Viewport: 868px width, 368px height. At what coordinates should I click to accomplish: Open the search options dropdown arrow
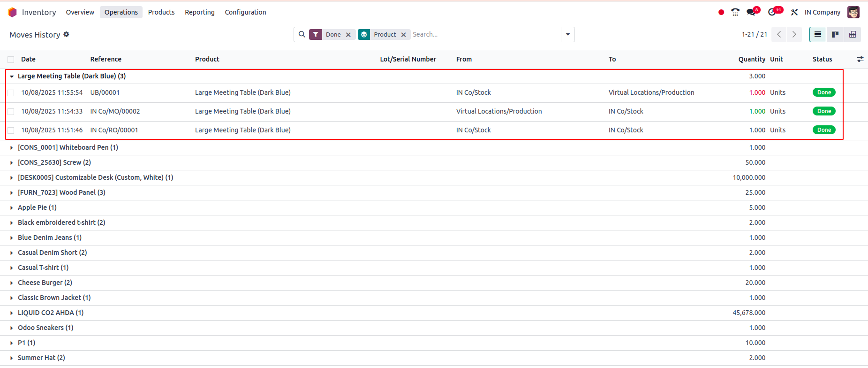click(568, 34)
